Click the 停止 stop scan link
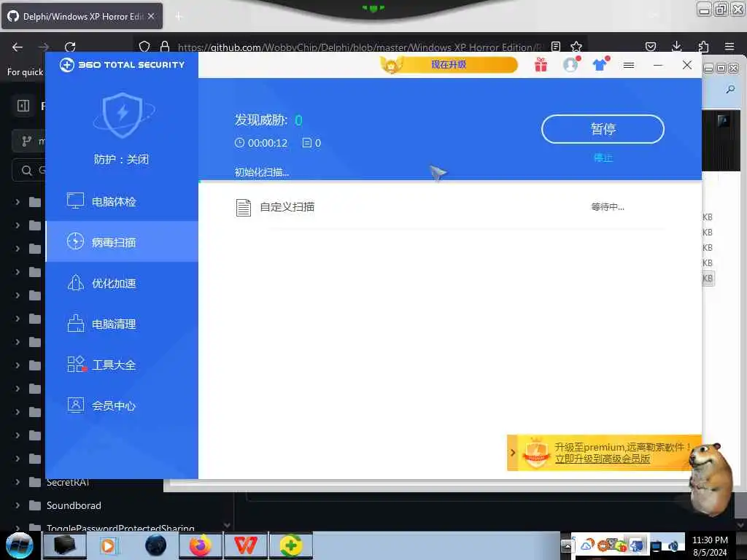Viewport: 747px width, 560px height. coord(603,157)
